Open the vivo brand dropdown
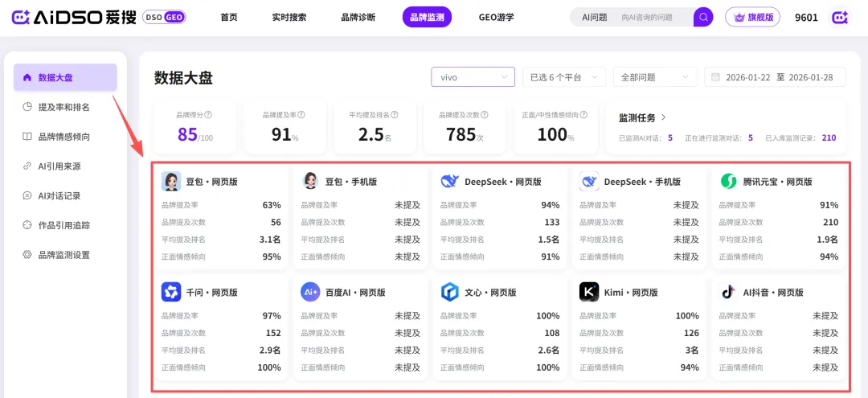Screen dimensions: 868x398 pos(473,77)
